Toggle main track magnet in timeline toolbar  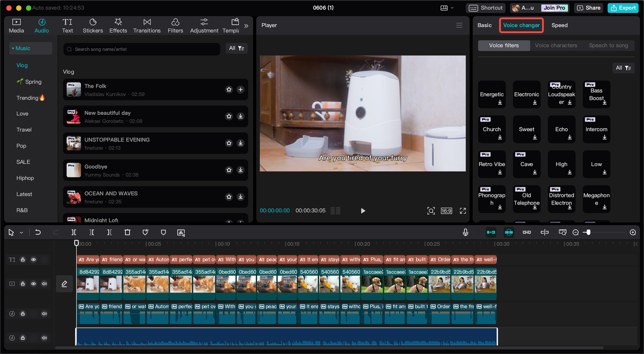click(491, 232)
